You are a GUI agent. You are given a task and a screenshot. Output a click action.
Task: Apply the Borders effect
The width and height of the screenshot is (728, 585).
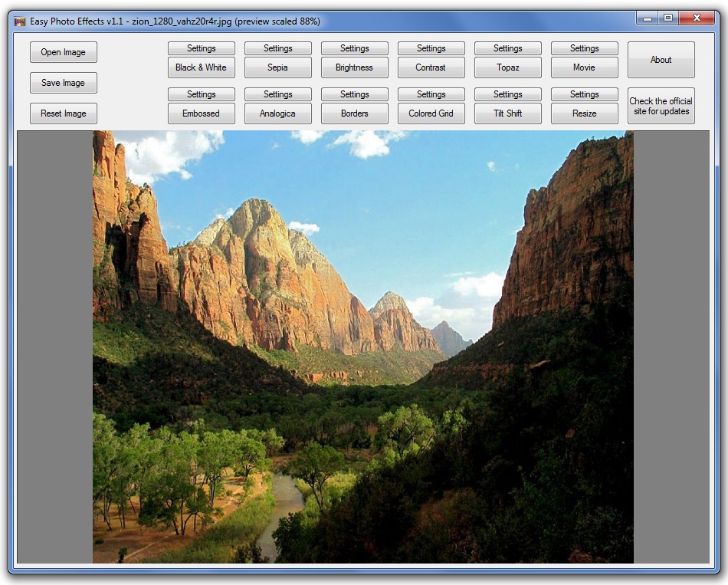[354, 113]
